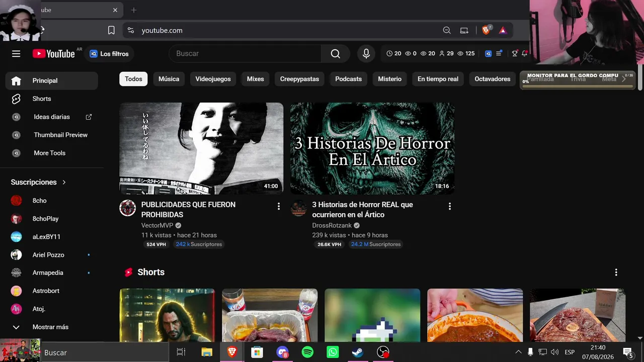Expand the Suscripciones section chevron
This screenshot has height=362, width=644.
[64, 182]
